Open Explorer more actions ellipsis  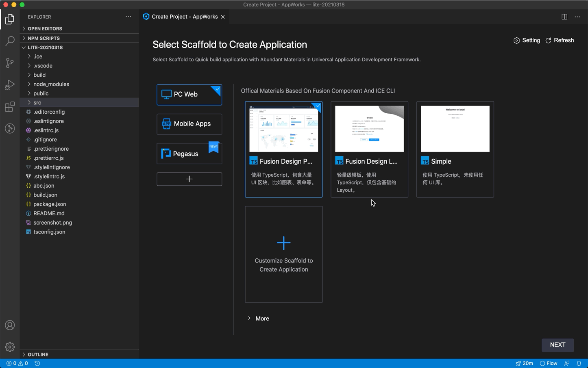pyautogui.click(x=128, y=17)
